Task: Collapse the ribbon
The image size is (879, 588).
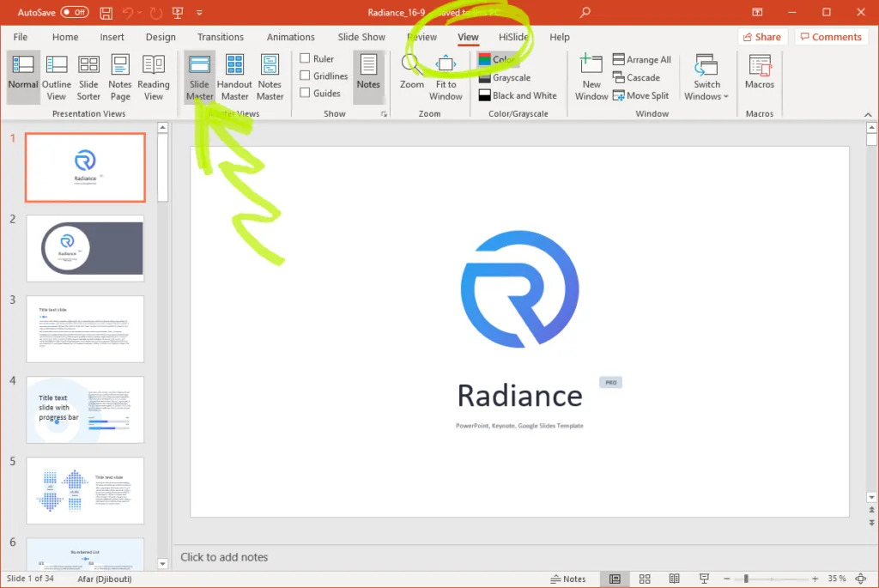Action: pos(868,114)
